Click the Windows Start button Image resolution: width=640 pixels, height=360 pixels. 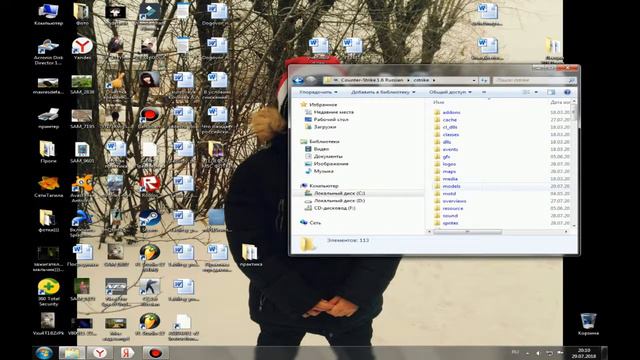point(44,353)
